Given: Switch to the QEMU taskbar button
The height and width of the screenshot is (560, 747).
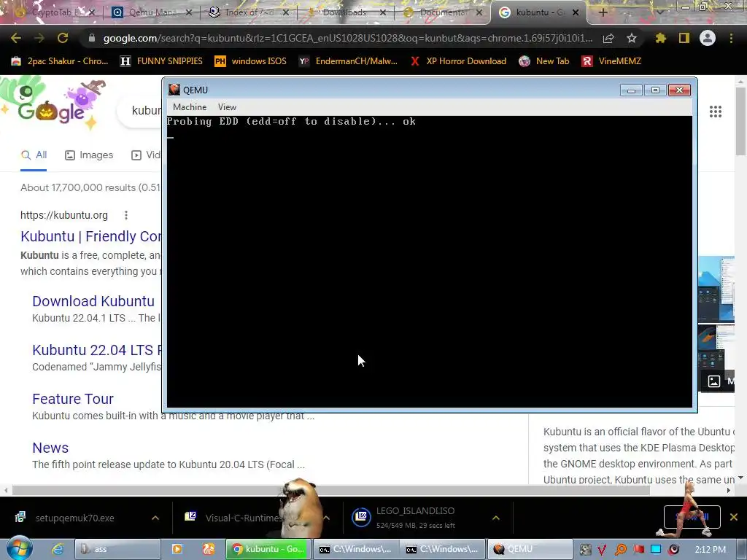Looking at the screenshot, I should tap(530, 549).
